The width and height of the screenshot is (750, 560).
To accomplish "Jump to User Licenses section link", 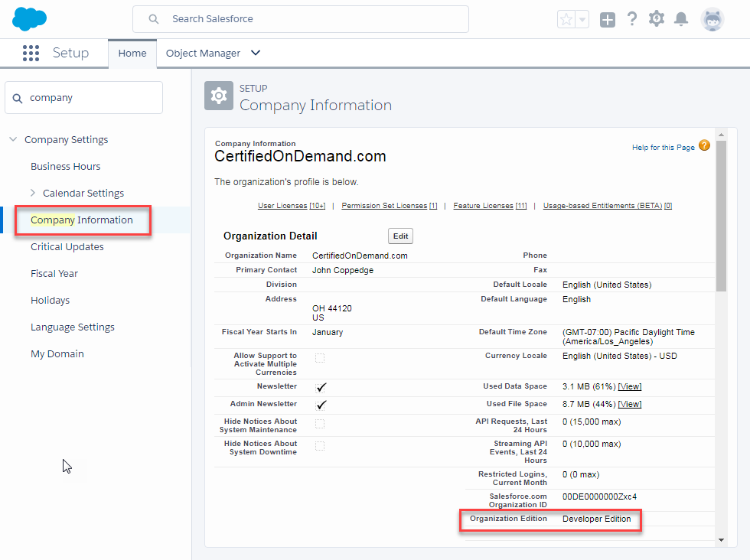I will pos(292,206).
